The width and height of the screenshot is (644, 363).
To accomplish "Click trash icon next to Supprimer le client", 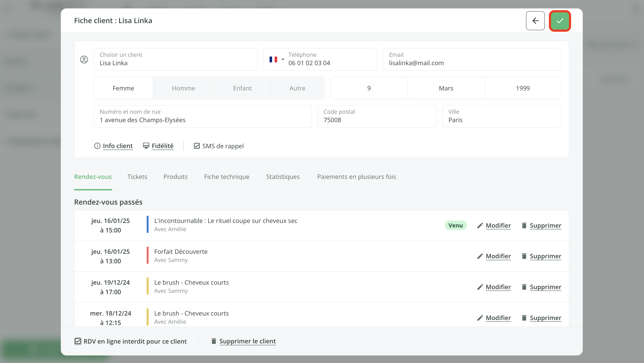I will 214,341.
